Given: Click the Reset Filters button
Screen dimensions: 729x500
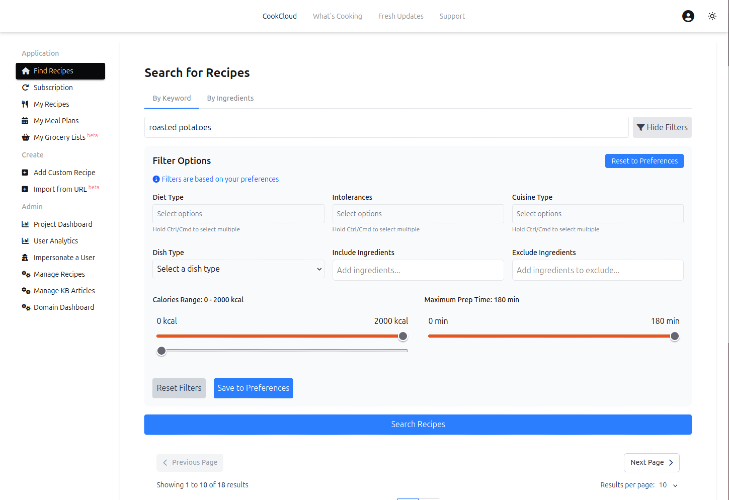Looking at the screenshot, I should 179,388.
